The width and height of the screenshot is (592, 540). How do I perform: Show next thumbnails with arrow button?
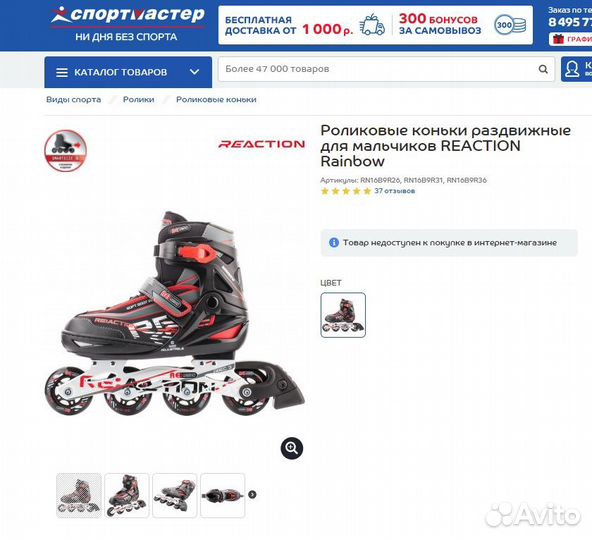pyautogui.click(x=253, y=494)
